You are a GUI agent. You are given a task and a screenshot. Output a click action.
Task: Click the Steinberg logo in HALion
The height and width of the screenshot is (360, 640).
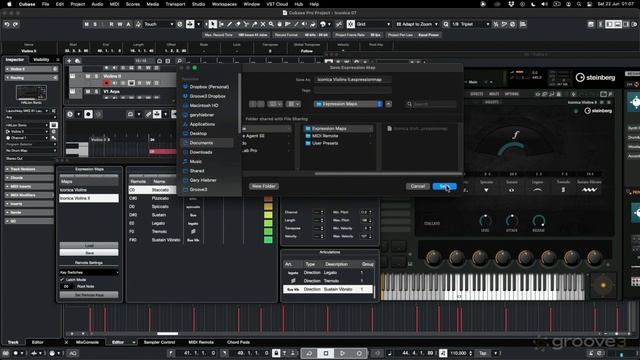point(595,78)
